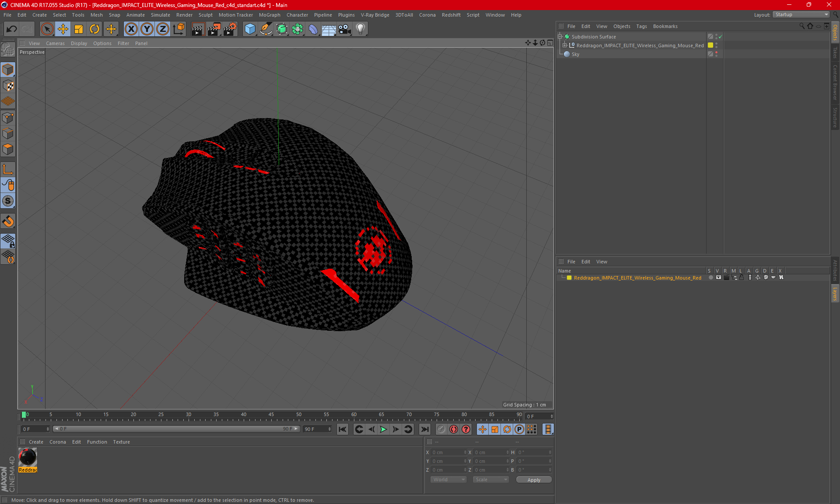Collapse the Subdivision Surface tree item
This screenshot has width=840, height=504.
[560, 37]
